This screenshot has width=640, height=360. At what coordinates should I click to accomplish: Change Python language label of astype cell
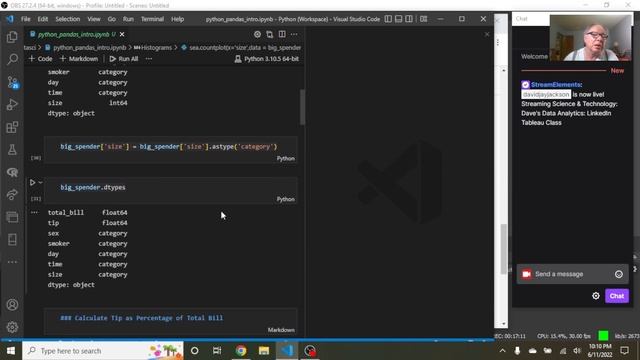click(x=286, y=158)
